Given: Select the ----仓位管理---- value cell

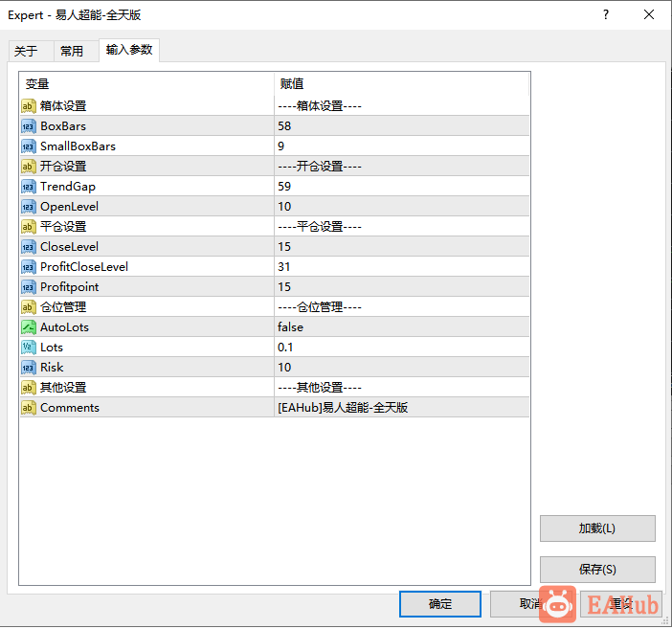Looking at the screenshot, I should pos(401,307).
